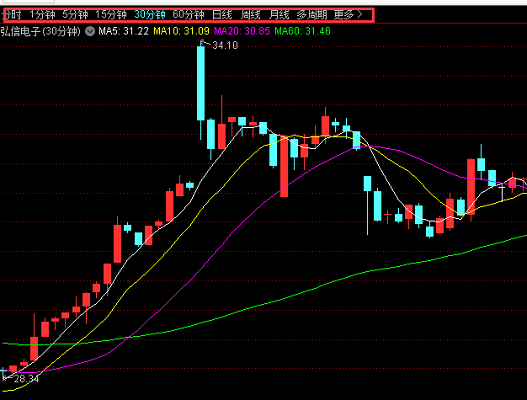Click the highlighted 30分钟 tab
Image resolution: width=527 pixels, height=400 pixels.
[x=150, y=15]
